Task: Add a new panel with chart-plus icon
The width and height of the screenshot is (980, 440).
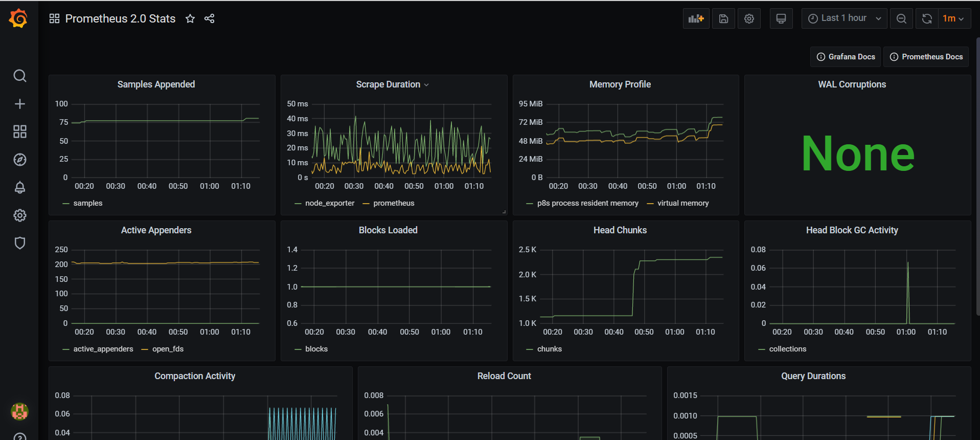Action: (696, 18)
